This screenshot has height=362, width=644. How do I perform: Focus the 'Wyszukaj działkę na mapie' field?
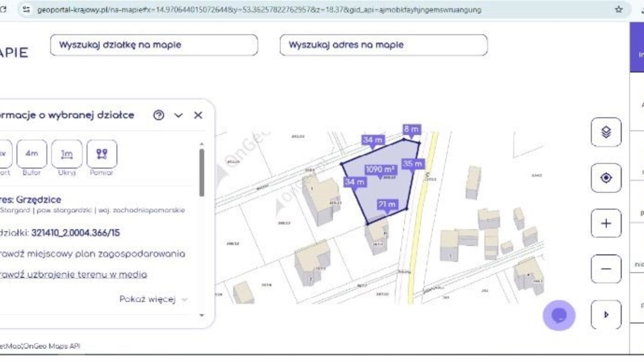(x=154, y=45)
